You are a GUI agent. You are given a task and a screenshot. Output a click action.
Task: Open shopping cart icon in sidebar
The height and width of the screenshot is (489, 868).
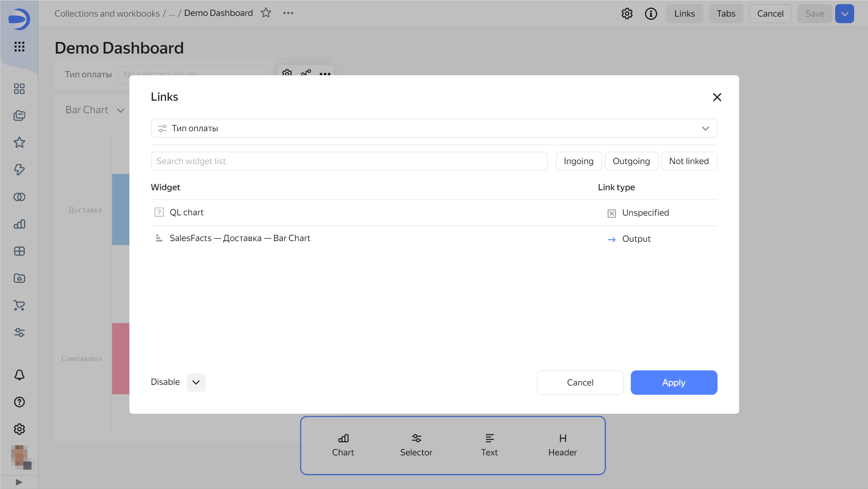19,305
